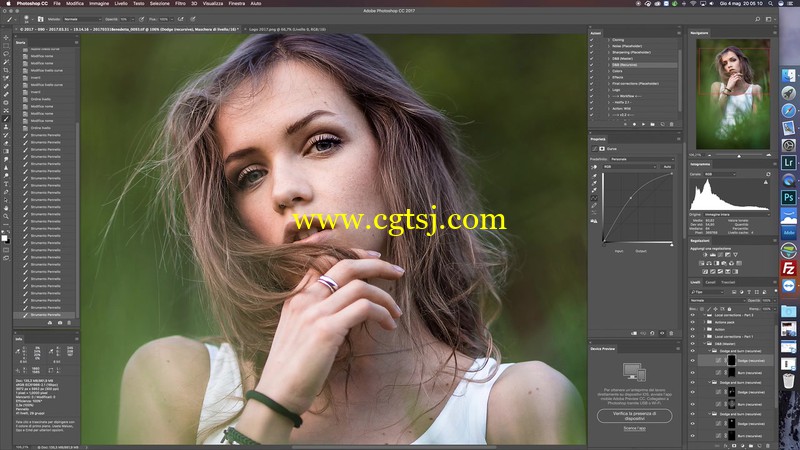Open the Metodo brush mode dropdown

tap(82, 19)
